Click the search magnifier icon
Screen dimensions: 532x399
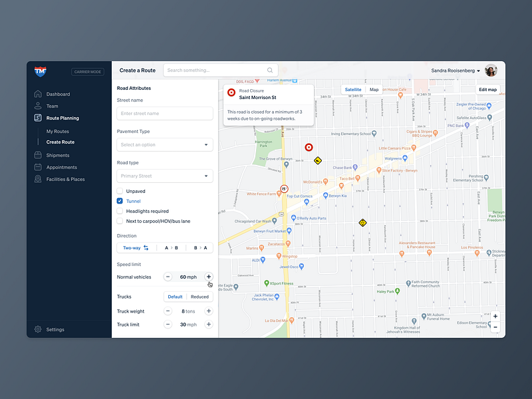tap(269, 70)
